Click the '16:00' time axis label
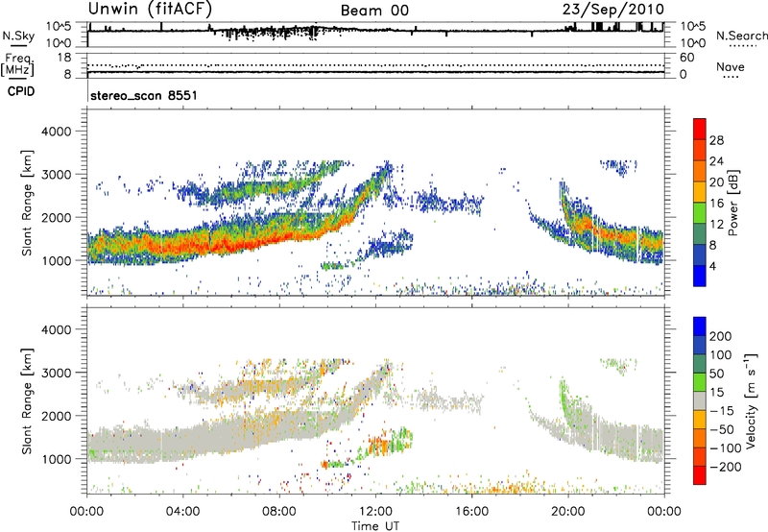Screen dimensions: 768x532 click(471, 512)
